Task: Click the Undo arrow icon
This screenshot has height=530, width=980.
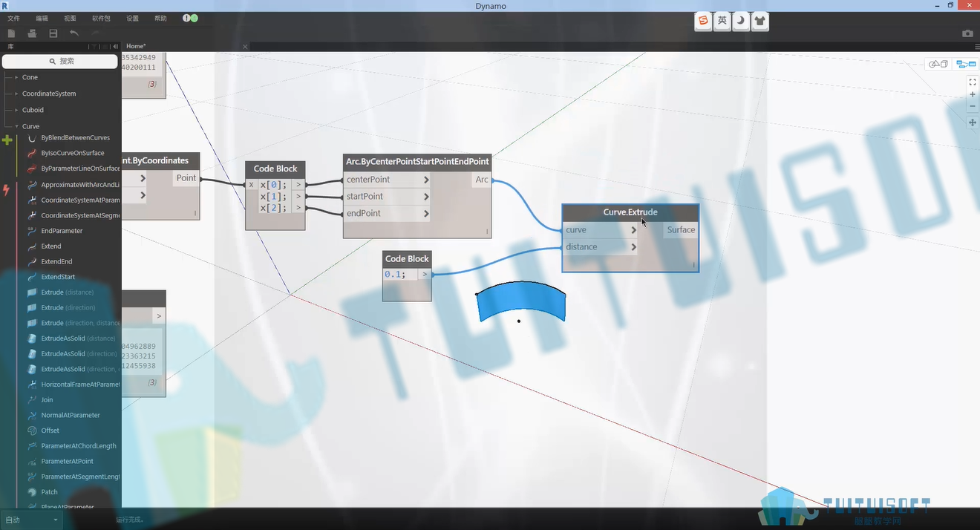Action: click(74, 33)
